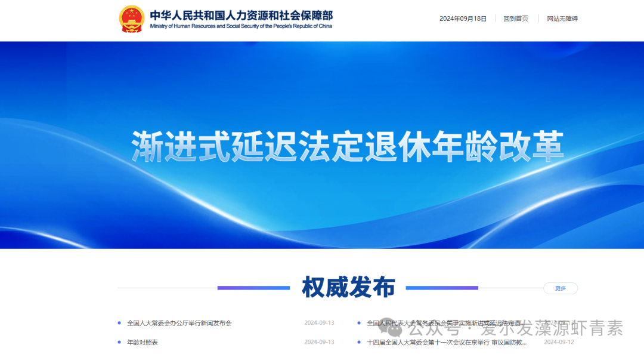This screenshot has width=644, height=354.
Task: Open the 十四届全国人大常委会第十一次会议 news item
Action: (447, 342)
